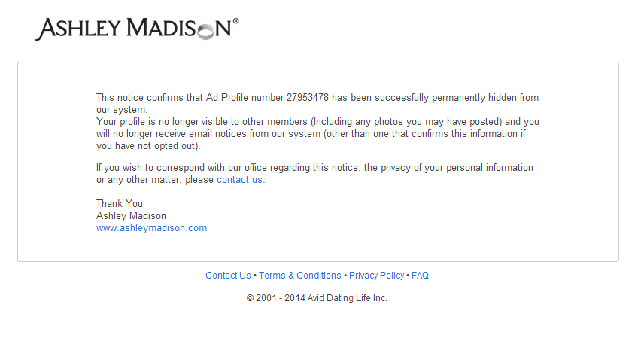Click the 'Your profile is no longer visible' sentence
Image resolution: width=644 pixels, height=338 pixels.
tap(317, 134)
